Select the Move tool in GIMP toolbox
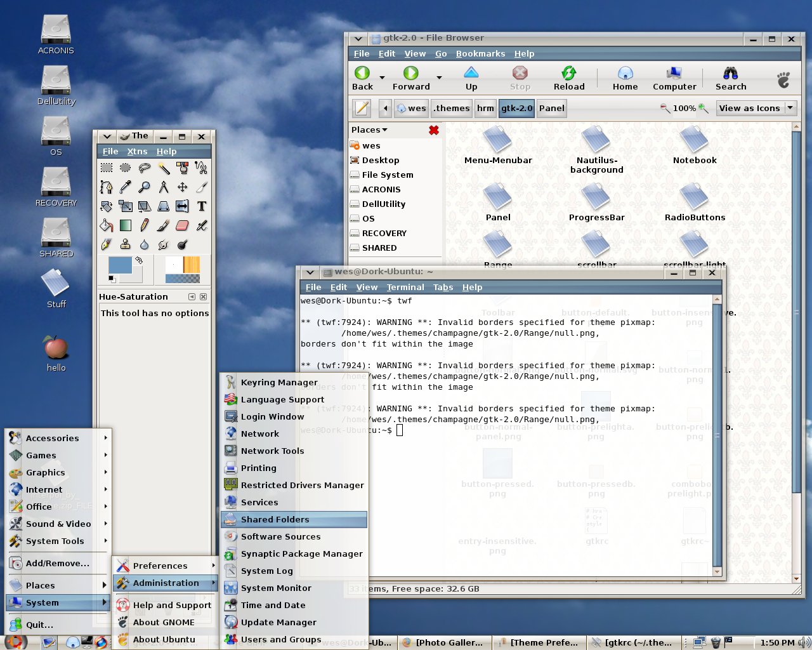Image resolution: width=812 pixels, height=650 pixels. pyautogui.click(x=183, y=187)
